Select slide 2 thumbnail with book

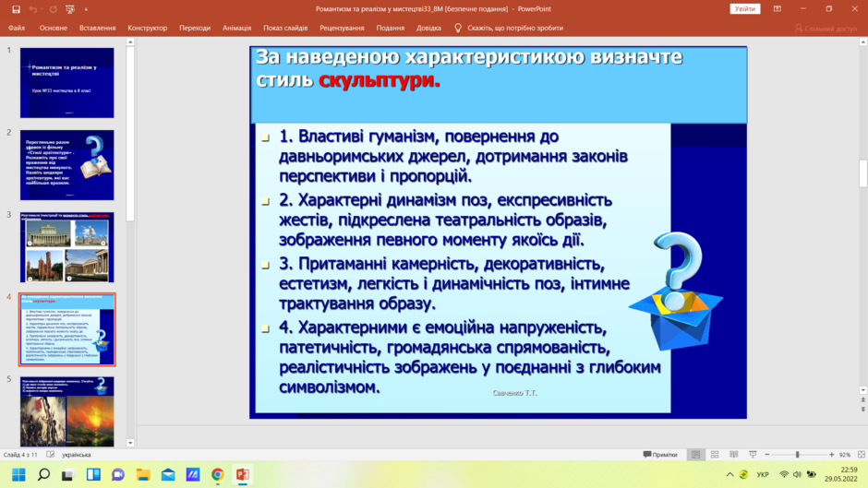click(x=67, y=165)
